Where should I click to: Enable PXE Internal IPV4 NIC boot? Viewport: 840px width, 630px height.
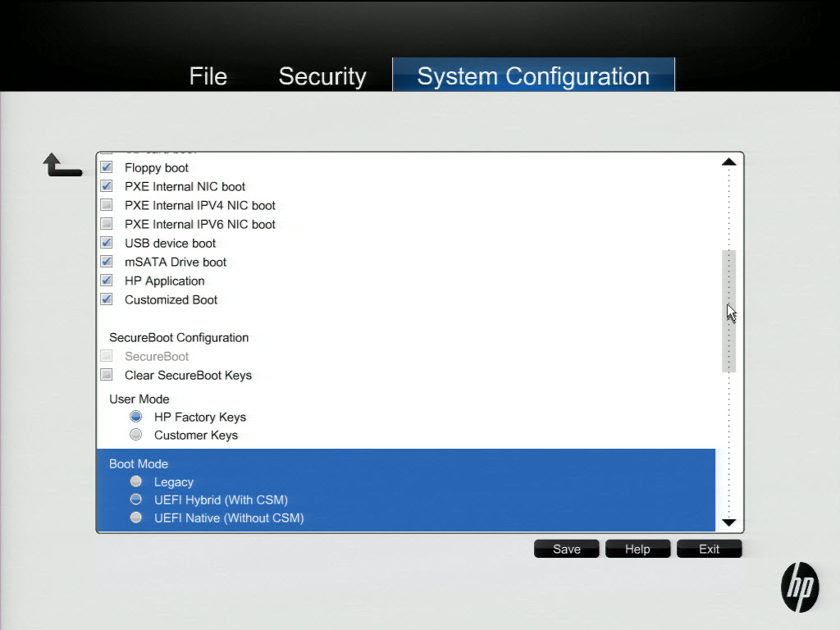click(107, 205)
